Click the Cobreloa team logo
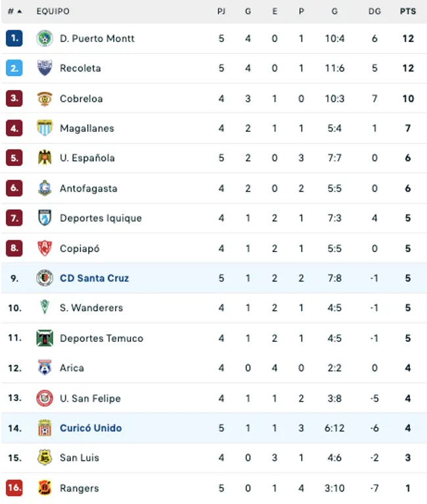 pyautogui.click(x=45, y=98)
